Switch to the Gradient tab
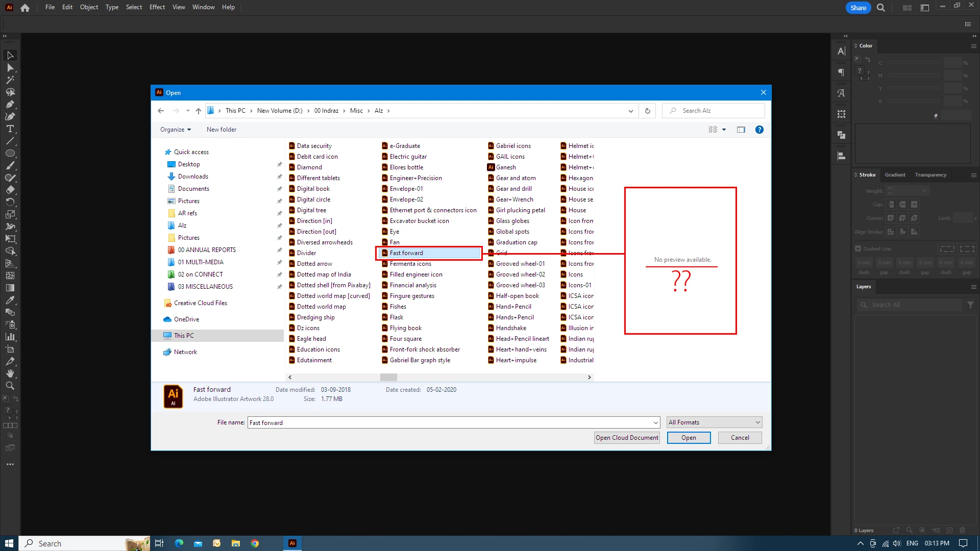Screen dimensions: 980x551 coord(895,175)
